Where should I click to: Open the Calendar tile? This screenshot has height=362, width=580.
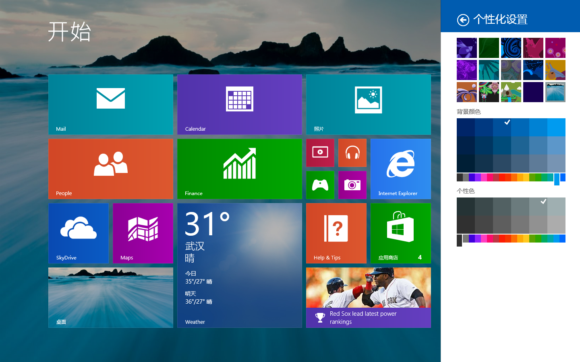click(x=240, y=105)
